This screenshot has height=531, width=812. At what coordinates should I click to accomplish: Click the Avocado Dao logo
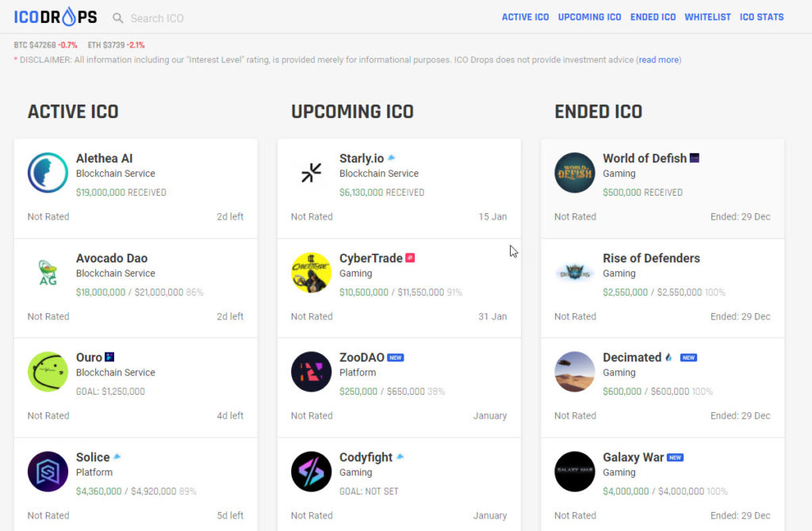pos(48,273)
